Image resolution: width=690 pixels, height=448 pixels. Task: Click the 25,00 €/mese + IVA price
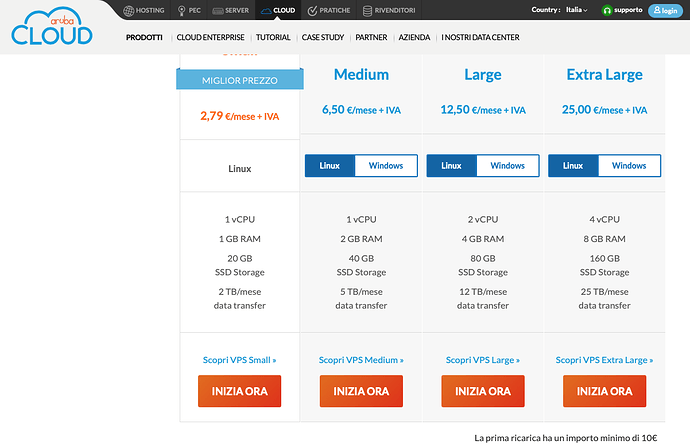604,110
